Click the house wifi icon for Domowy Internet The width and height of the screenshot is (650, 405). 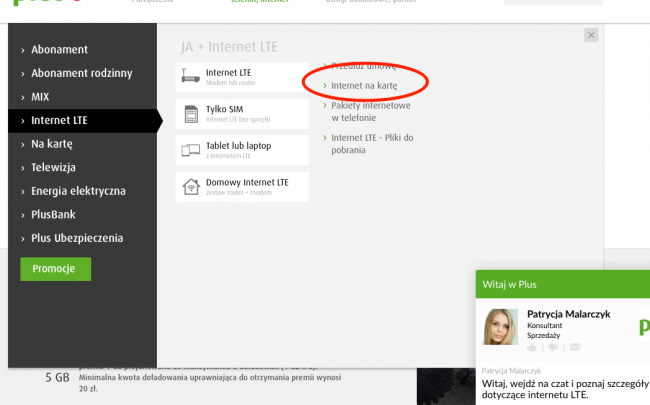pyautogui.click(x=191, y=187)
